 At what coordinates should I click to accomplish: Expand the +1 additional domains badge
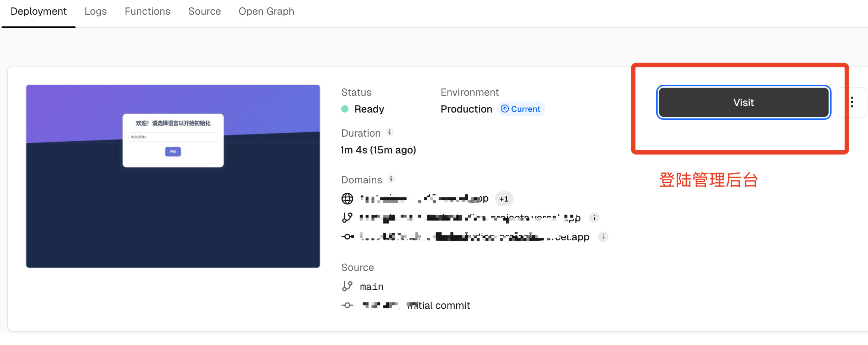coord(504,199)
